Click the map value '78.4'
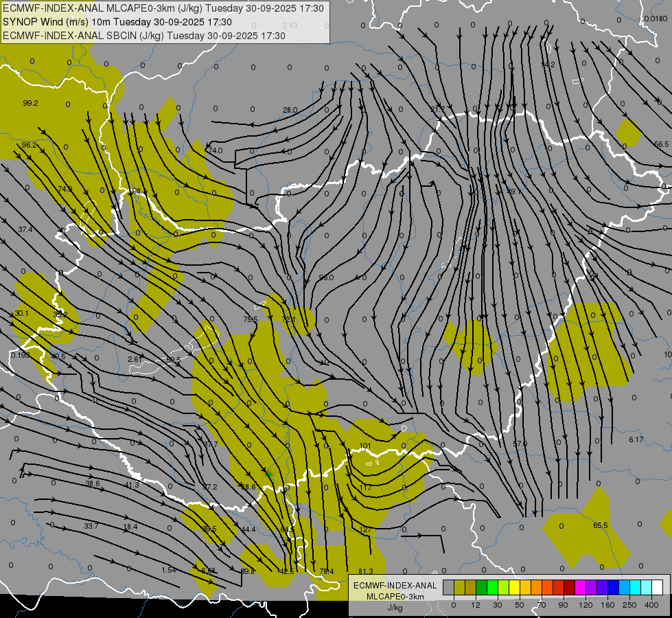 pos(327,571)
